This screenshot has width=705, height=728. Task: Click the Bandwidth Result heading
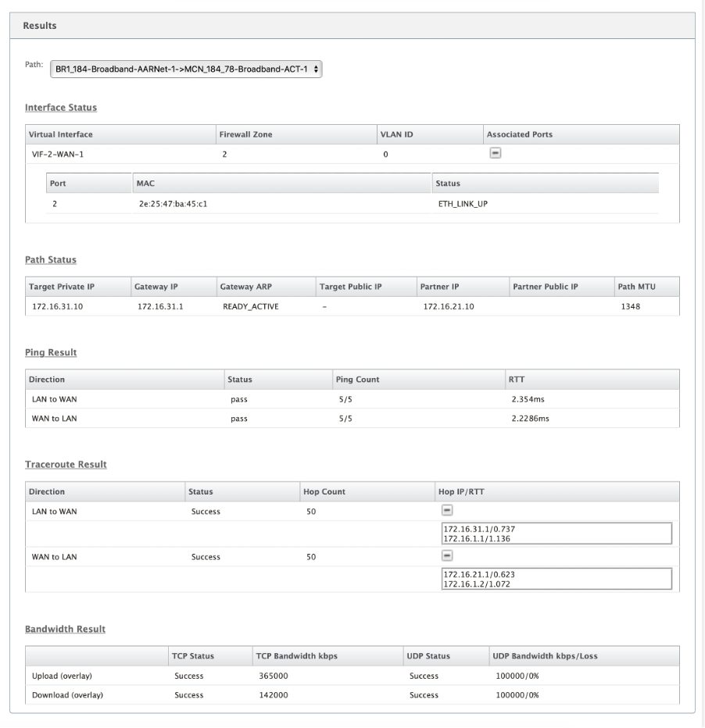click(x=65, y=629)
